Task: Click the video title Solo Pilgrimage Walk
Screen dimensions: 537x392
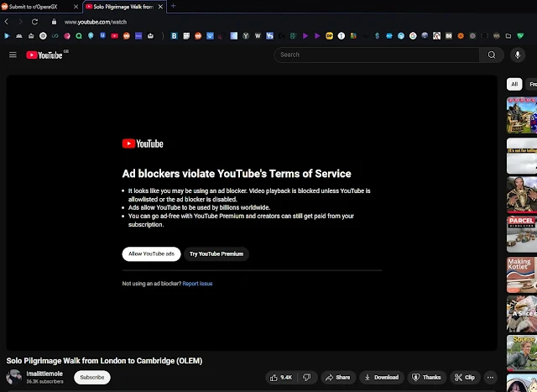Action: coord(104,361)
